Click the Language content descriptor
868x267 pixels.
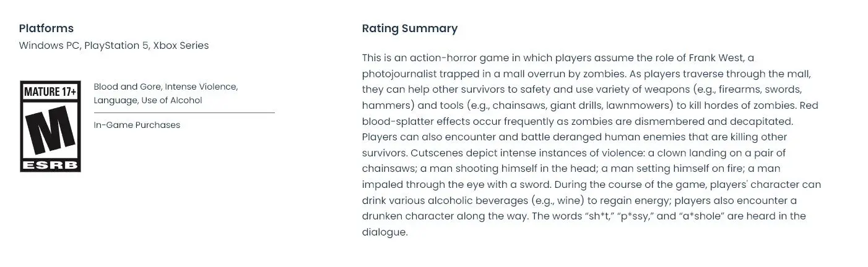[x=113, y=100]
